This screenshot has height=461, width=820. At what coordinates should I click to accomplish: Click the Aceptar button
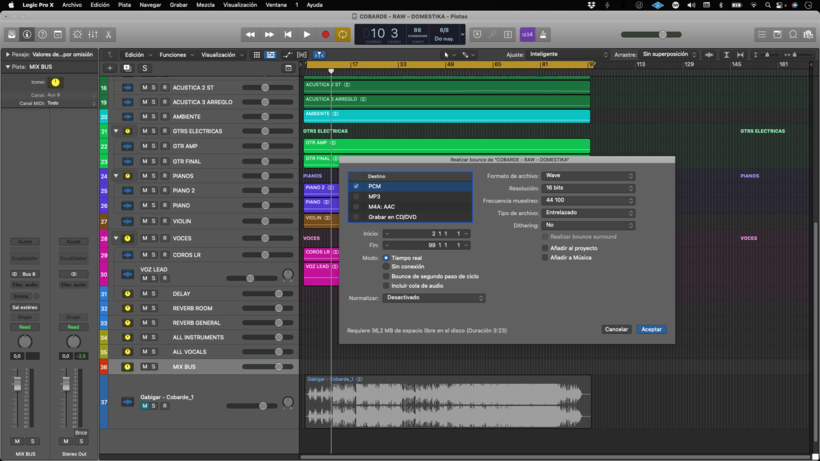click(x=651, y=329)
